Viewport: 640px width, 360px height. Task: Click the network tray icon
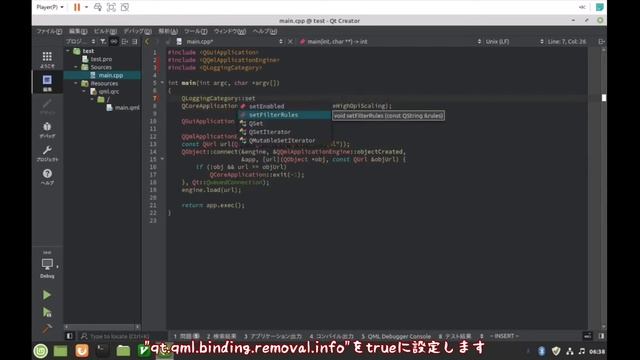pyautogui.click(x=570, y=351)
